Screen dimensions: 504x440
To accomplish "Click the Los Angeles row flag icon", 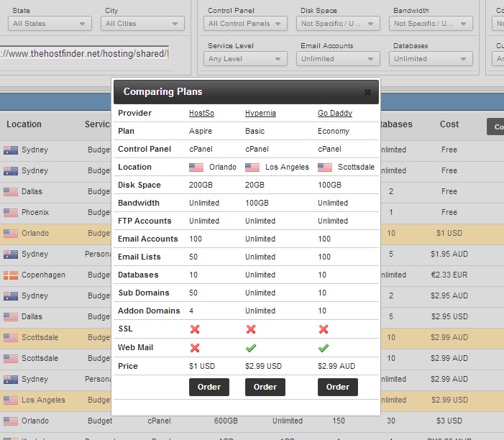I will (x=11, y=400).
